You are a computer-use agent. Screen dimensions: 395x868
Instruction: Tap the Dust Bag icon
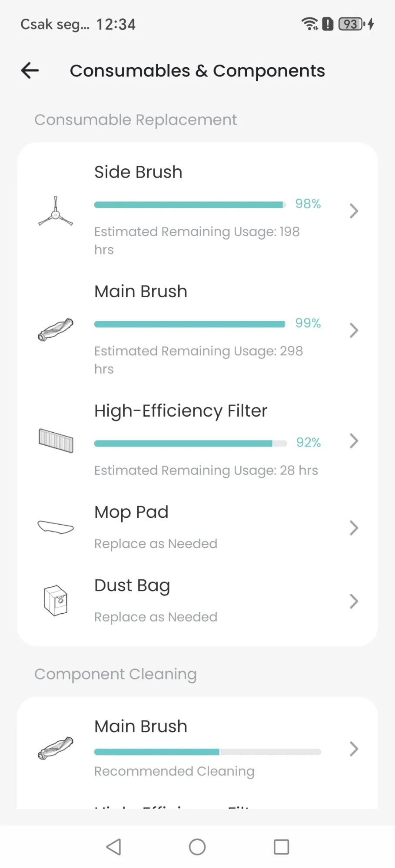coord(56,601)
